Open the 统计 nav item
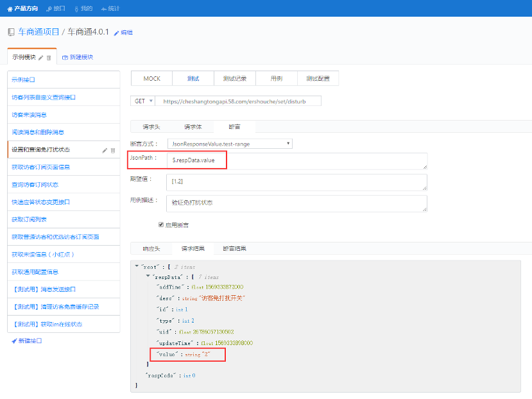532x399 pixels. point(110,8)
